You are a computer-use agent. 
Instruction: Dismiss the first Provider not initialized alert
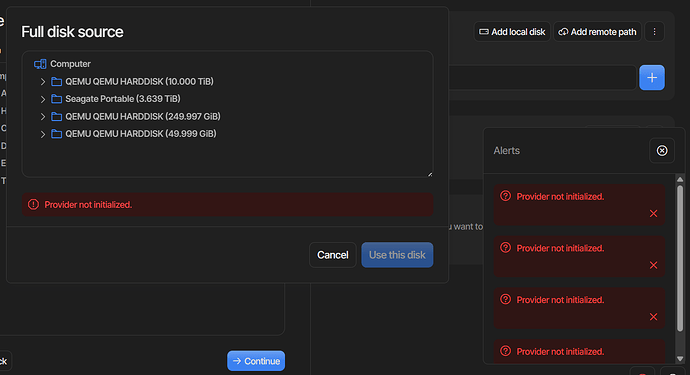[653, 213]
